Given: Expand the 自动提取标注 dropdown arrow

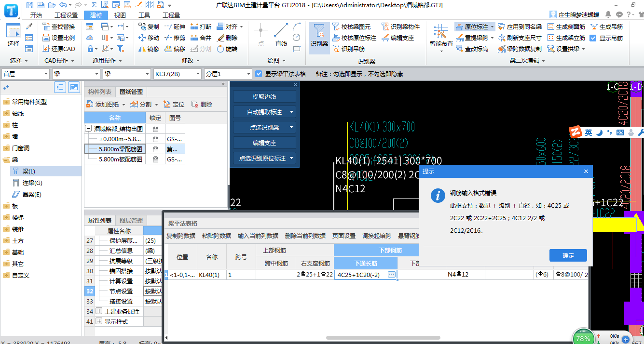Looking at the screenshot, I should coord(292,112).
